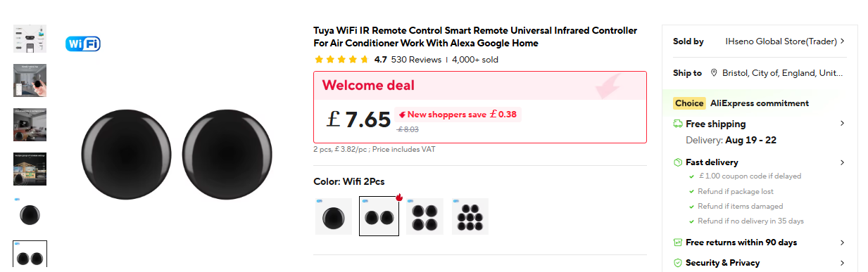Click the Security & Privacy shield icon
The width and height of the screenshot is (868, 272).
(678, 263)
